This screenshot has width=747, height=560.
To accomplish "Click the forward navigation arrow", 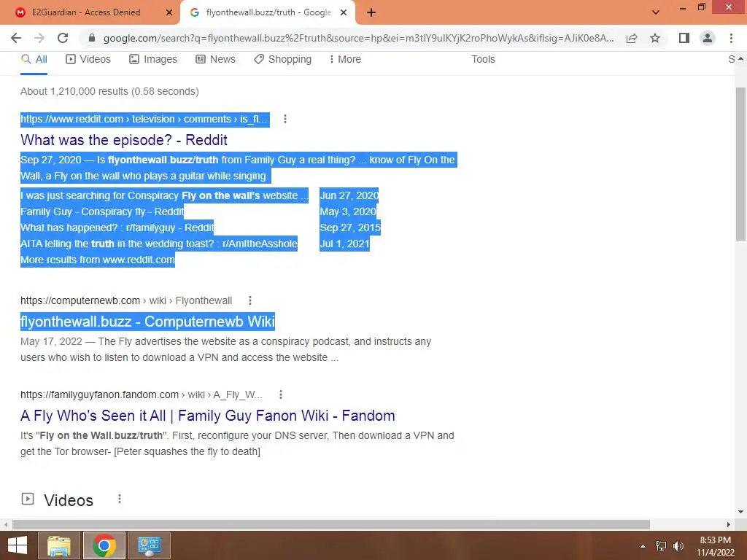I will [39, 38].
